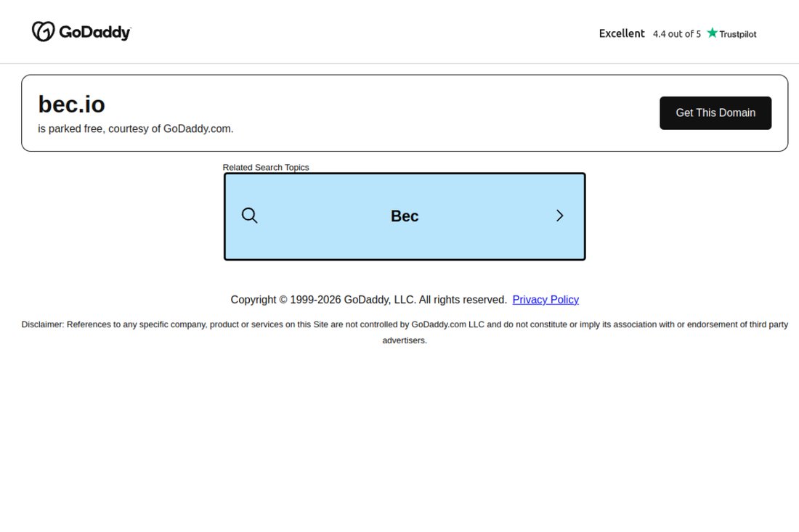Click All rights reserved text in footer
Image resolution: width=799 pixels, height=532 pixels.
(463, 300)
